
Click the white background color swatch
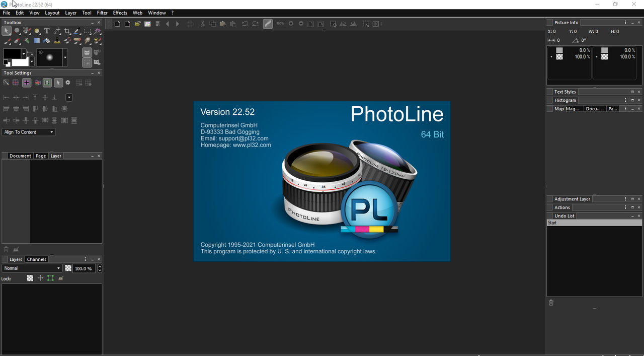point(20,62)
